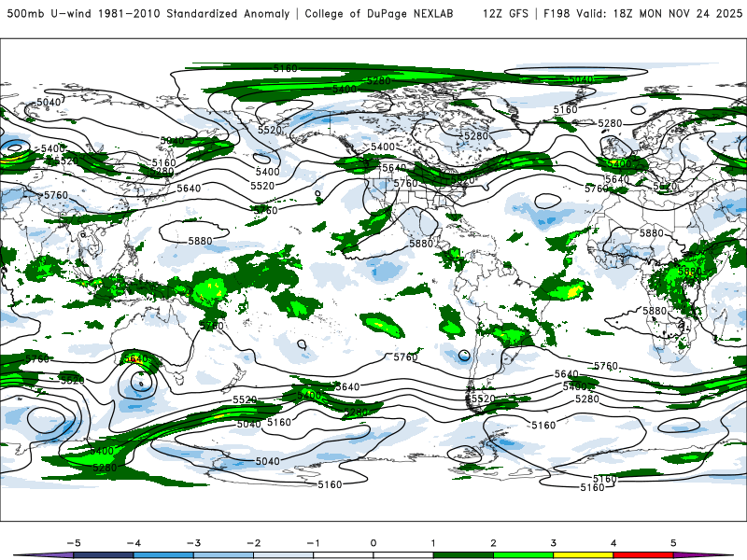The image size is (747, 560).
Task: Click the '-1' colorbar tick label
Action: tap(313, 543)
